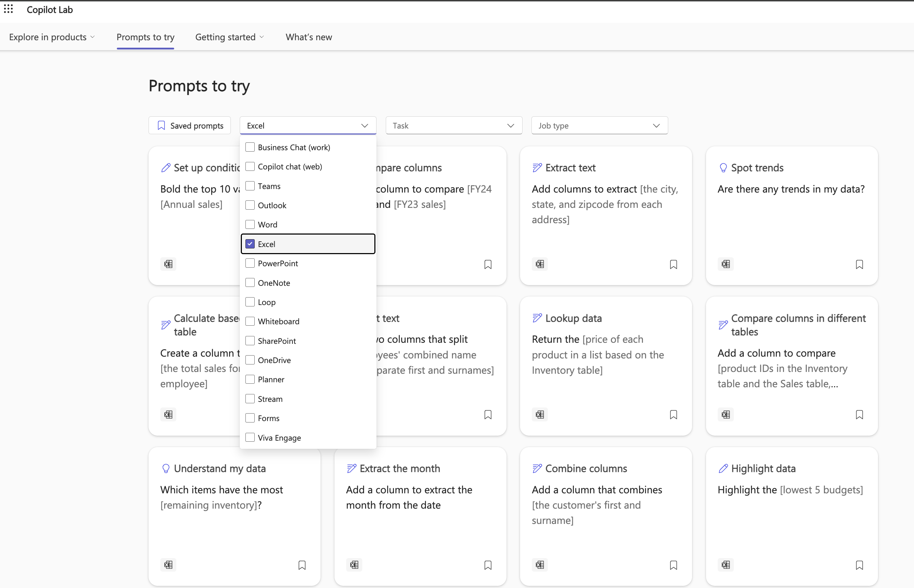Click Excel icon on Combine columns card
The width and height of the screenshot is (914, 588).
coord(540,565)
